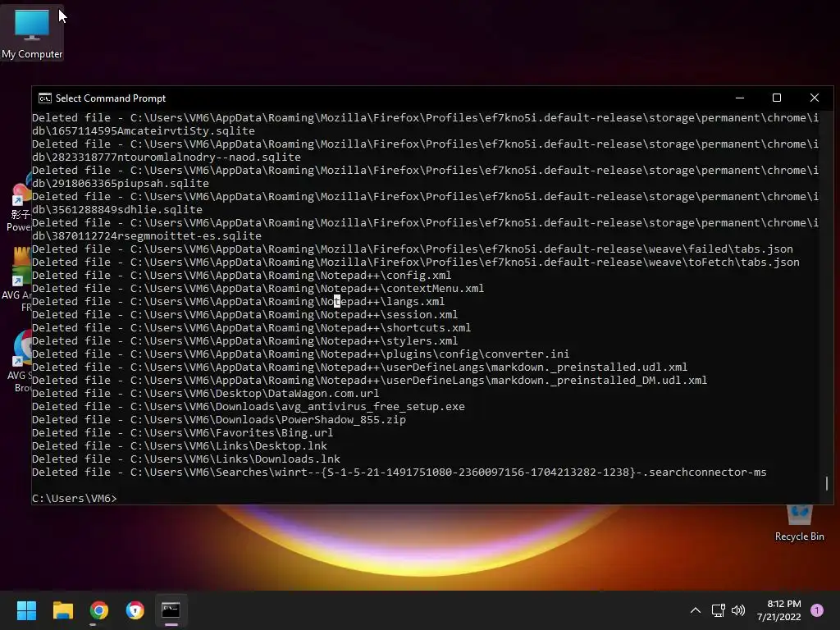Click the line with PowerShadow_855.zip
Viewport: 840px width, 630px height.
(x=219, y=419)
